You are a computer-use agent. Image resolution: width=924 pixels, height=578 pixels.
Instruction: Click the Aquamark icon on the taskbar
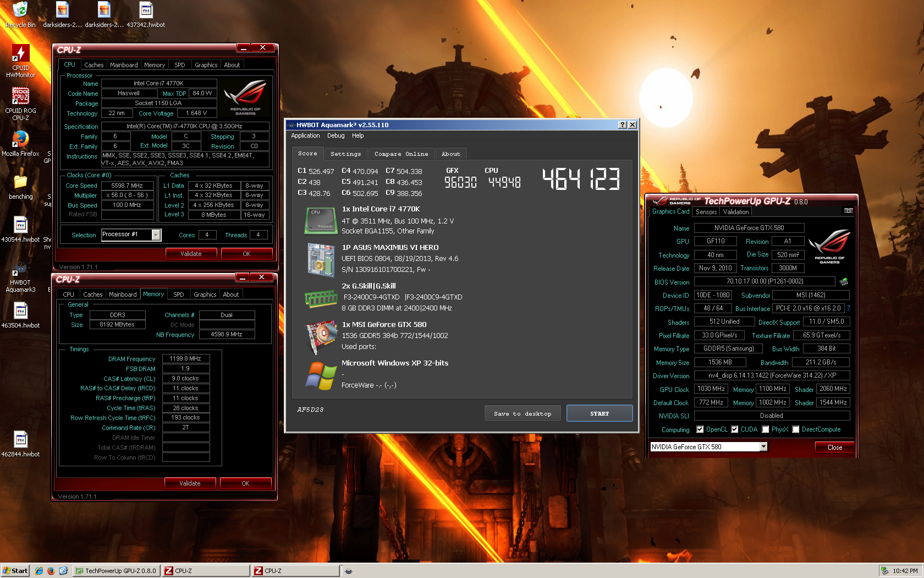click(x=348, y=571)
